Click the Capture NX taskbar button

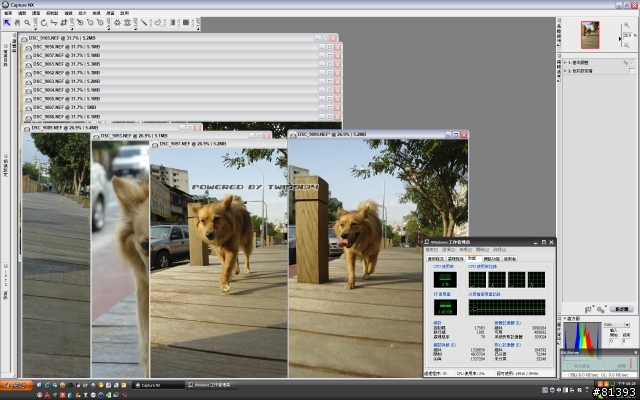158,385
